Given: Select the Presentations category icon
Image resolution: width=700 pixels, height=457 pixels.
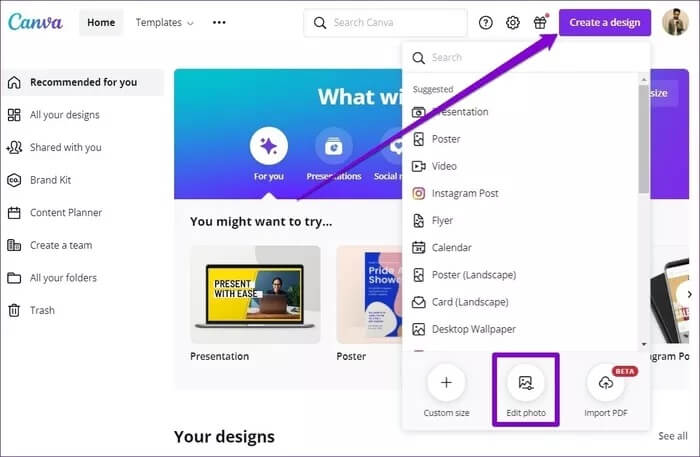Looking at the screenshot, I should (x=333, y=146).
